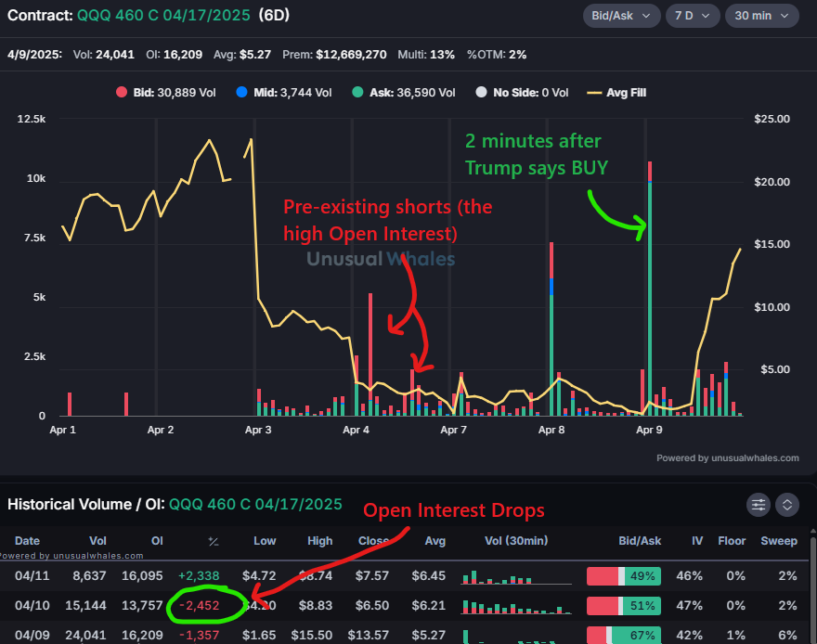Sort table by Vol column
817x644 pixels.
[x=98, y=541]
